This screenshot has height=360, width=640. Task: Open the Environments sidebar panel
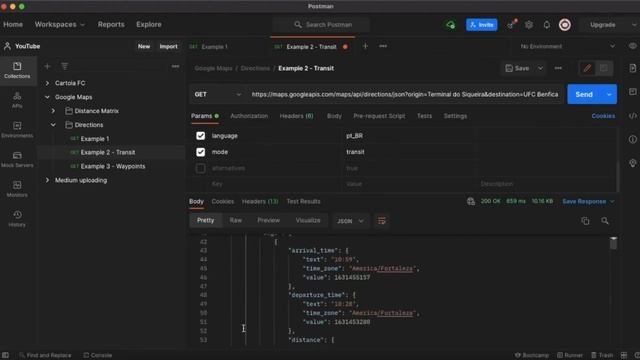pyautogui.click(x=17, y=130)
